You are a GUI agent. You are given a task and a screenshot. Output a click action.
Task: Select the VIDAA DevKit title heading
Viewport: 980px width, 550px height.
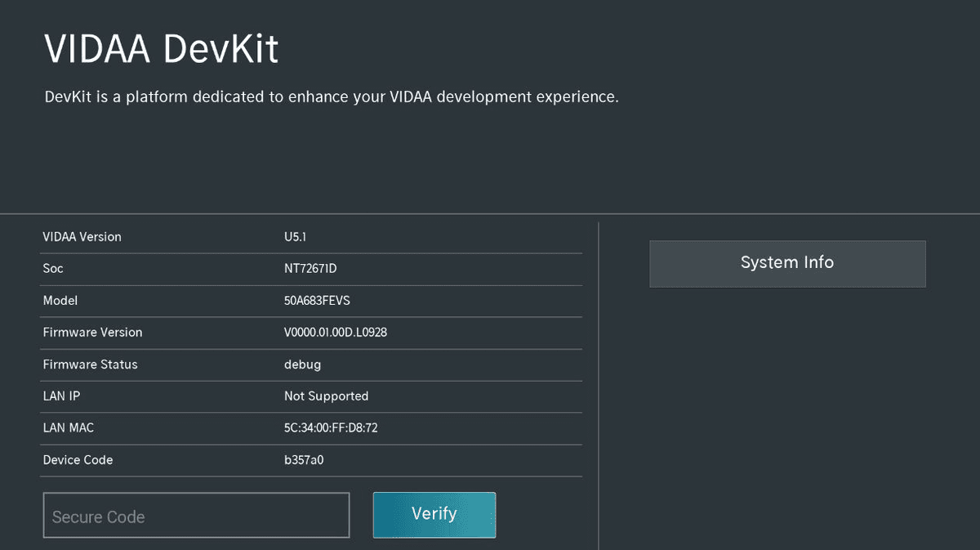161,49
